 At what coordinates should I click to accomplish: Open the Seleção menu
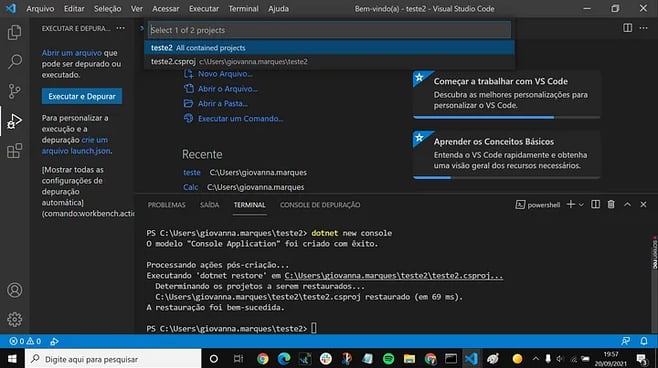(107, 8)
